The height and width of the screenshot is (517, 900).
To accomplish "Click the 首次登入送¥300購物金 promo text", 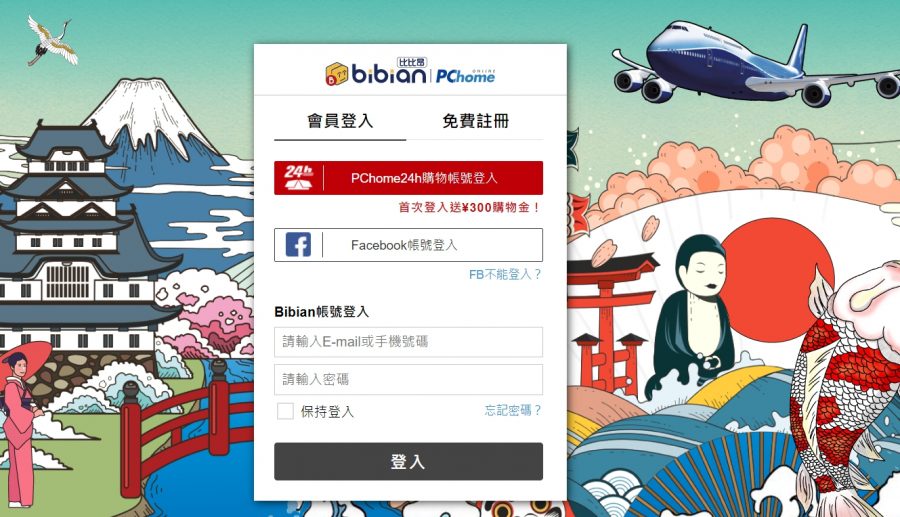I will pyautogui.click(x=470, y=208).
